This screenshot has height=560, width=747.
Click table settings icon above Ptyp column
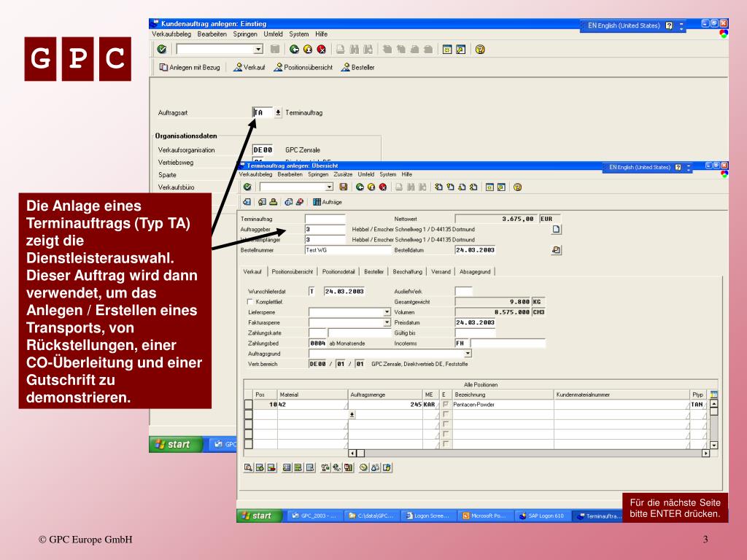[713, 394]
